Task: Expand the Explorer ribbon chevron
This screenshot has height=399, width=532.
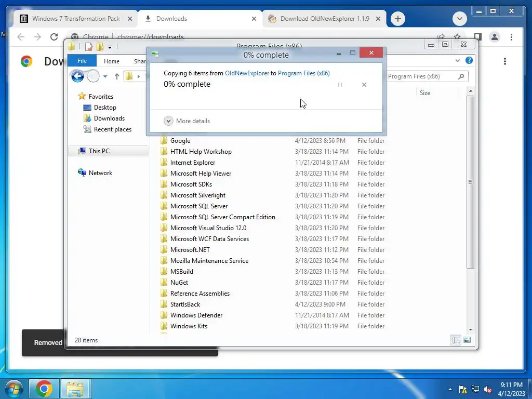Action: 457,60
